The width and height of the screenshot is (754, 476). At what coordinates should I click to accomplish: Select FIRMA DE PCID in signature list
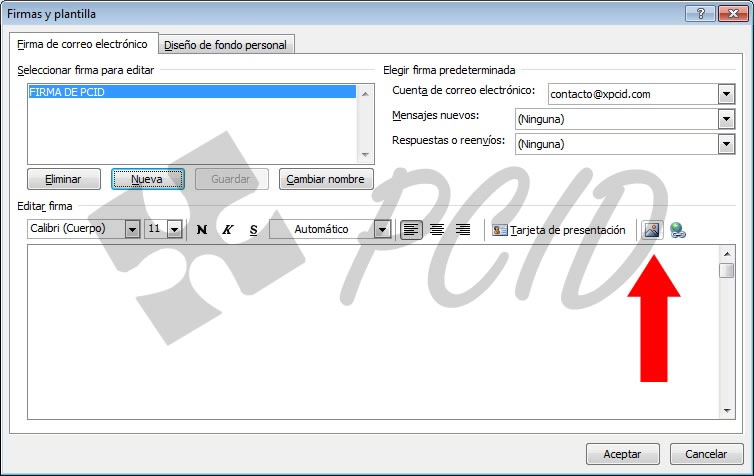pos(192,92)
